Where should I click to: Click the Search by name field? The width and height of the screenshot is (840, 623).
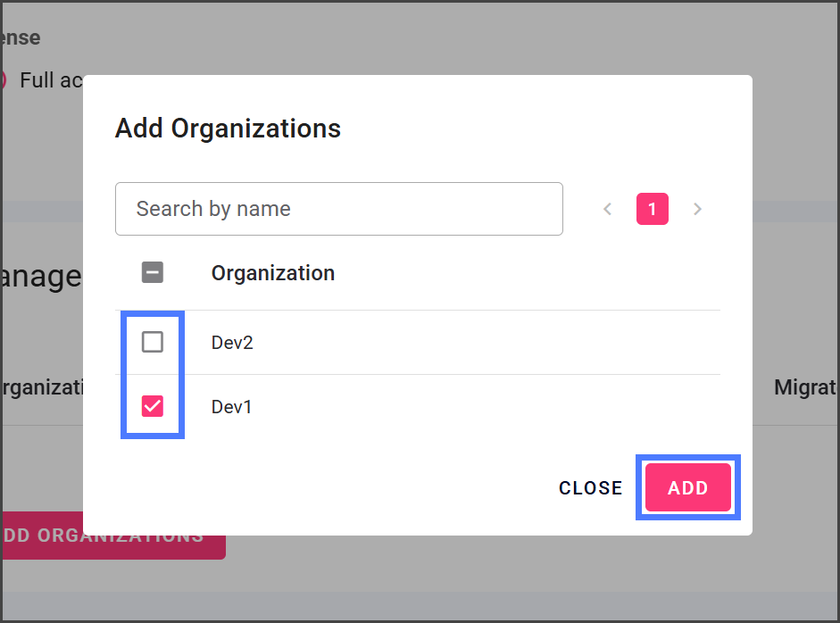click(338, 209)
